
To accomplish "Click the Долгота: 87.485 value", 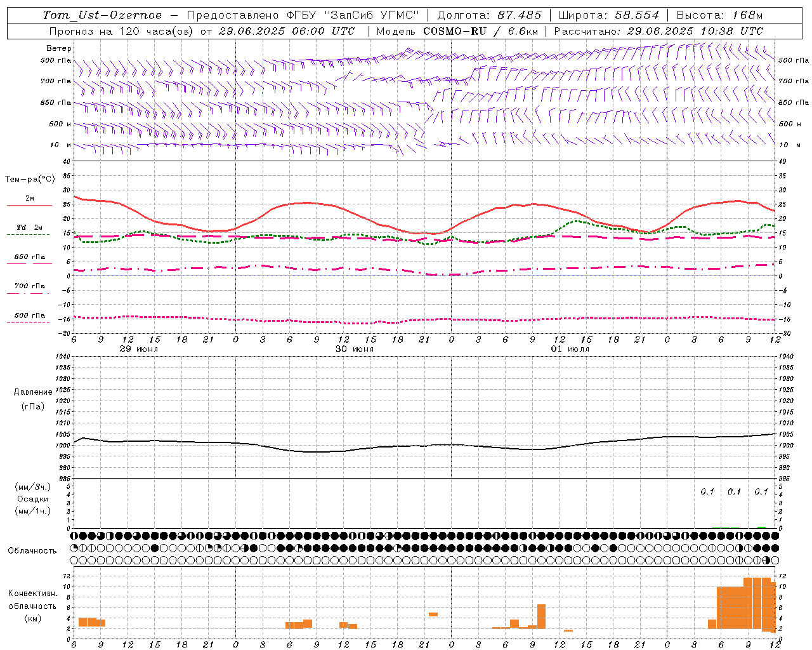I will pyautogui.click(x=490, y=15).
